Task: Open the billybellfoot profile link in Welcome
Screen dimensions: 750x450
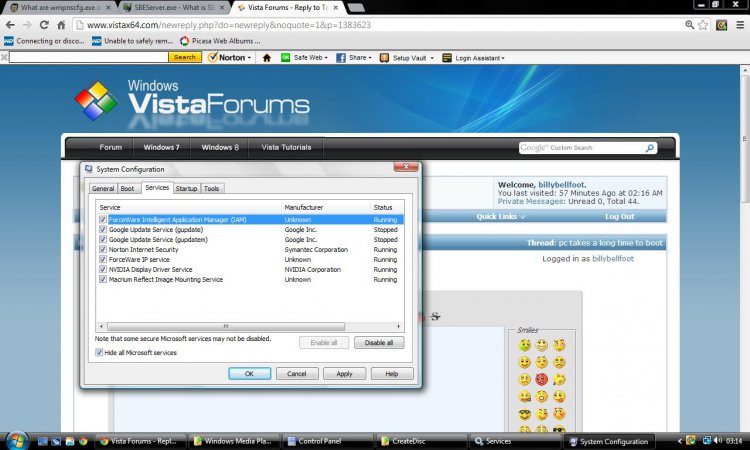Action: 561,185
